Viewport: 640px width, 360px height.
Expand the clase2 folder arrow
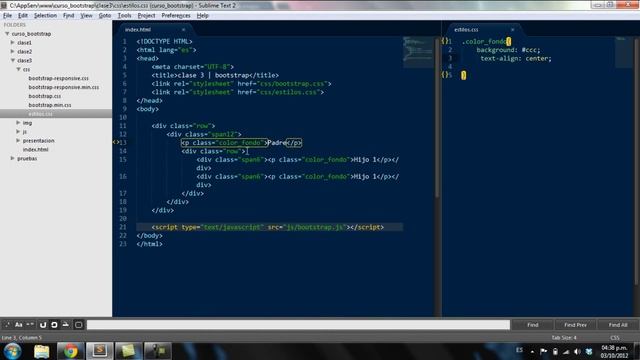pyautogui.click(x=13, y=51)
